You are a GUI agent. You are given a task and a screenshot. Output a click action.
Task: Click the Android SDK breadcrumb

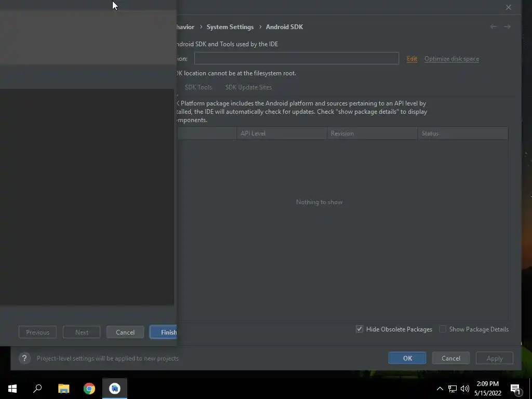[x=284, y=27]
